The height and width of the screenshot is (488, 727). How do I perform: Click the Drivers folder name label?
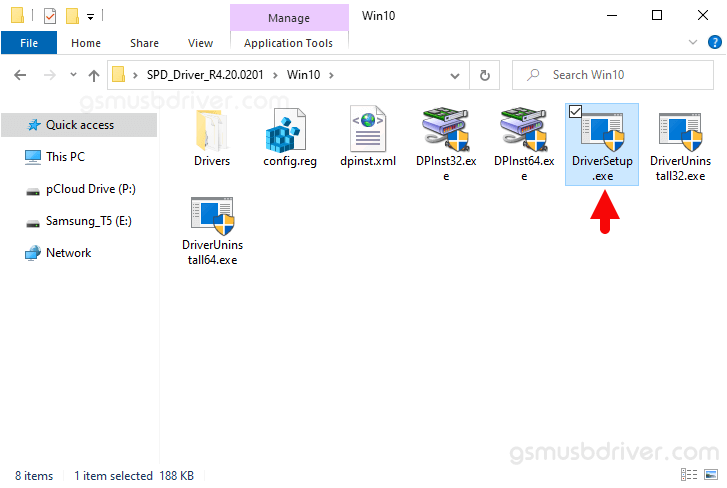point(212,161)
